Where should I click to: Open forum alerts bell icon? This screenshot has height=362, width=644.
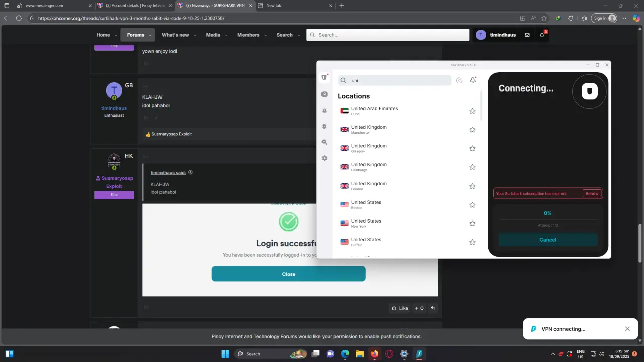[542, 35]
